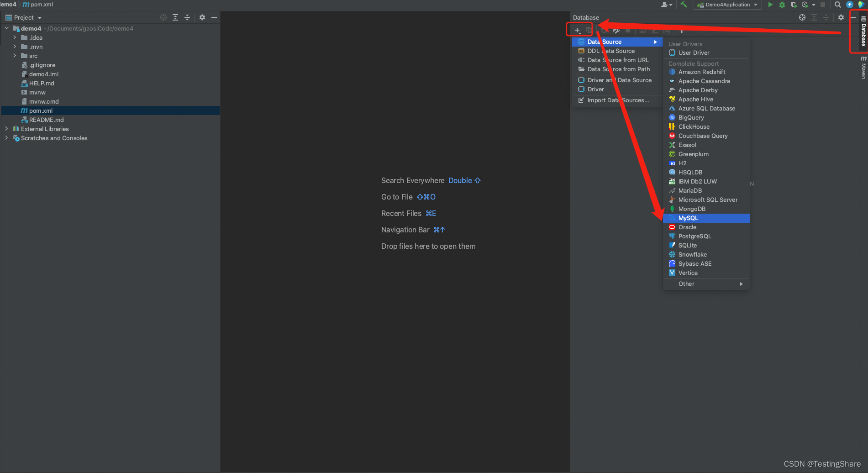Click Project panel locate target icon

click(163, 17)
